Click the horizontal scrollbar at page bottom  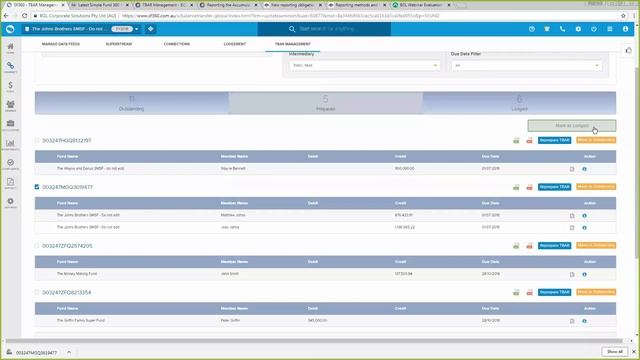pos(313,340)
